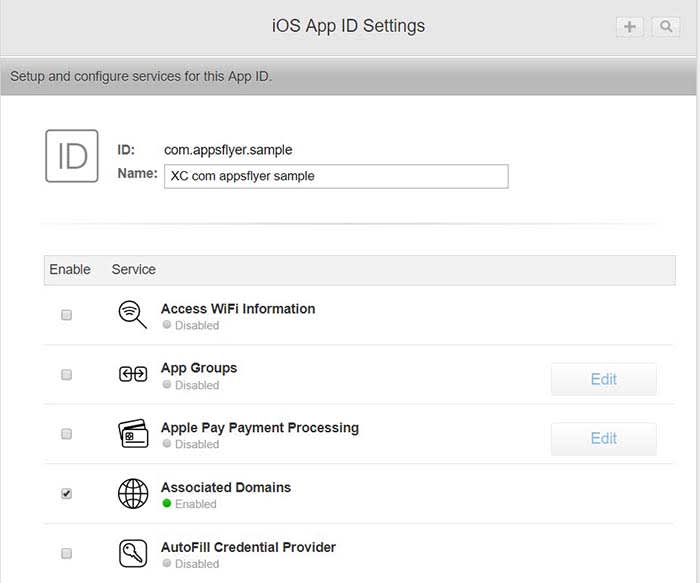
Task: Check Apple Pay Payment Processing box
Action: 67,434
